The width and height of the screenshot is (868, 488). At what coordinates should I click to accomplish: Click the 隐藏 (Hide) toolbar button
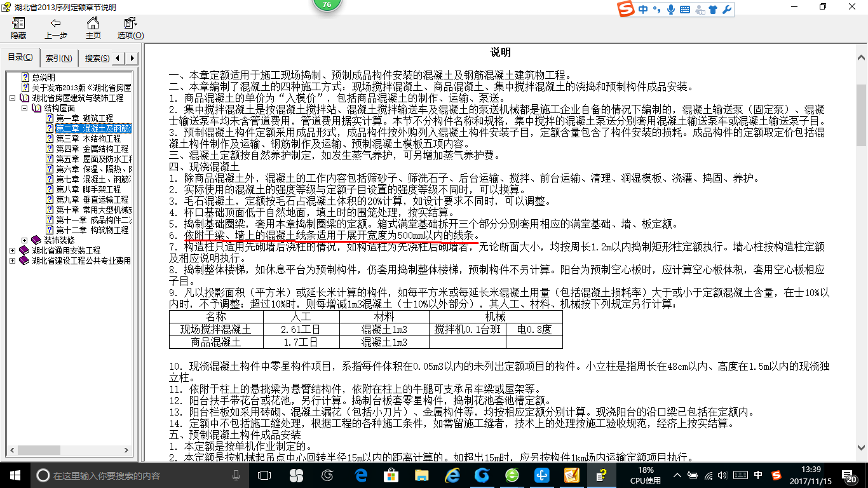[x=18, y=29]
